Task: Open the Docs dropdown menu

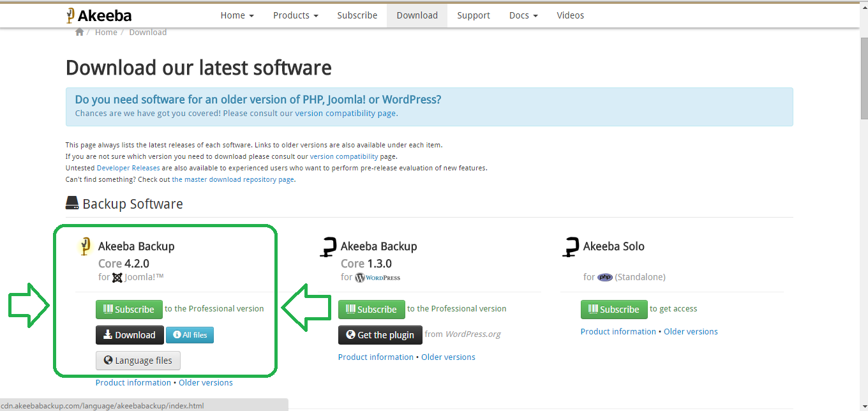Action: coord(523,15)
